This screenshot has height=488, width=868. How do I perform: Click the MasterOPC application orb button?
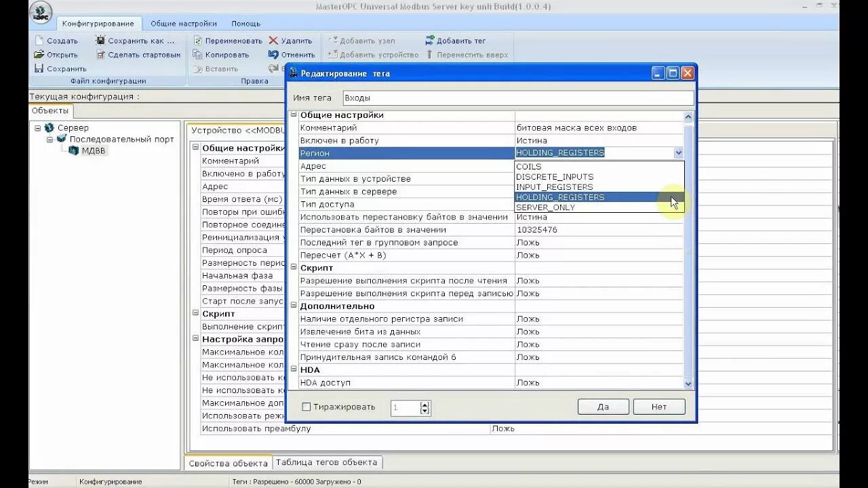[x=41, y=12]
